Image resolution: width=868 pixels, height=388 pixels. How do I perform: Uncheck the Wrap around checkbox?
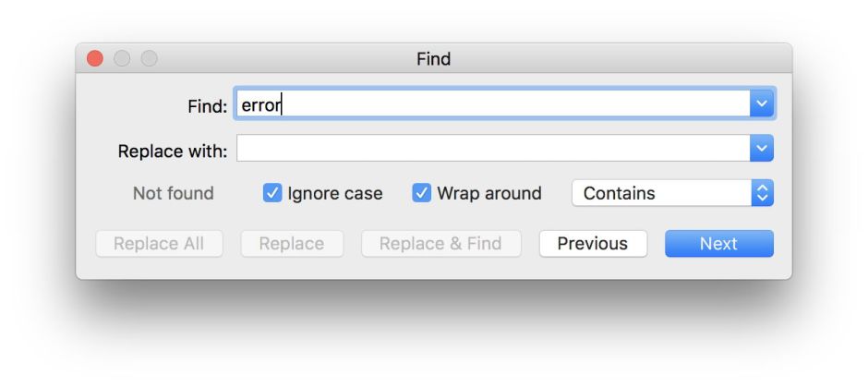point(422,194)
